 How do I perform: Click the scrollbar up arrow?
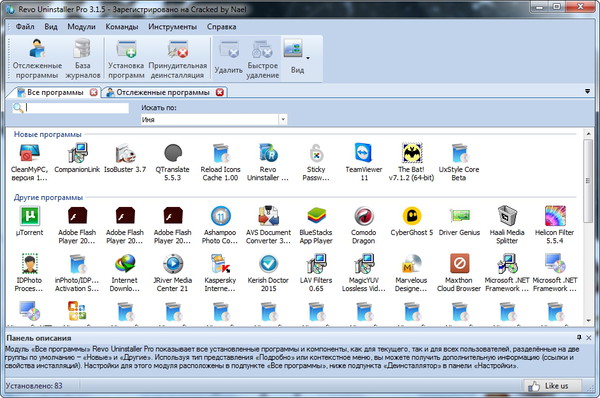tap(588, 134)
